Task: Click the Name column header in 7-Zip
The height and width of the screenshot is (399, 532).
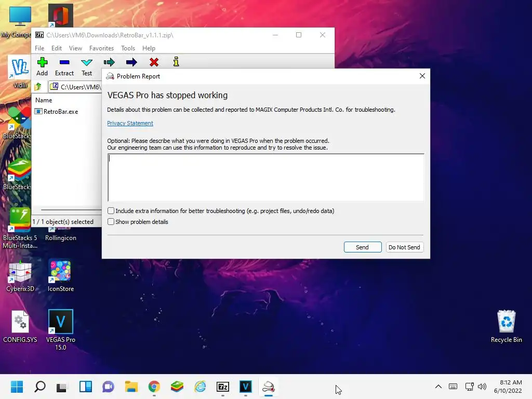Action: 44,100
